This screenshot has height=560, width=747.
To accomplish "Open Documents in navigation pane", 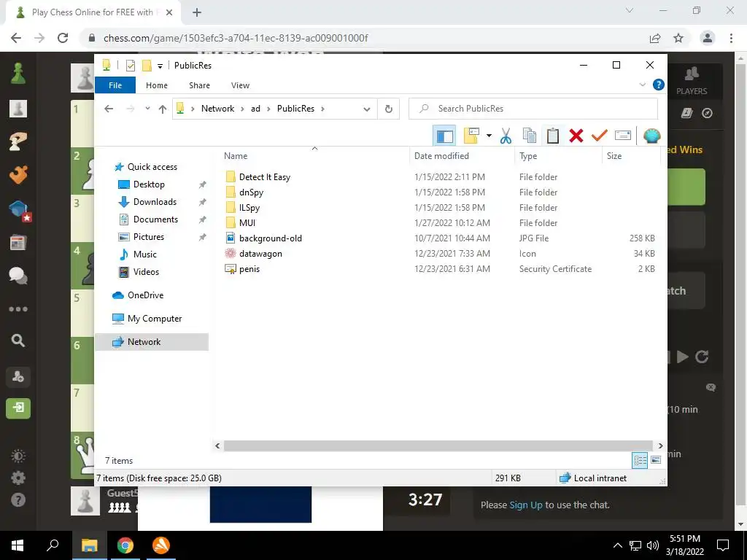I will 155,219.
